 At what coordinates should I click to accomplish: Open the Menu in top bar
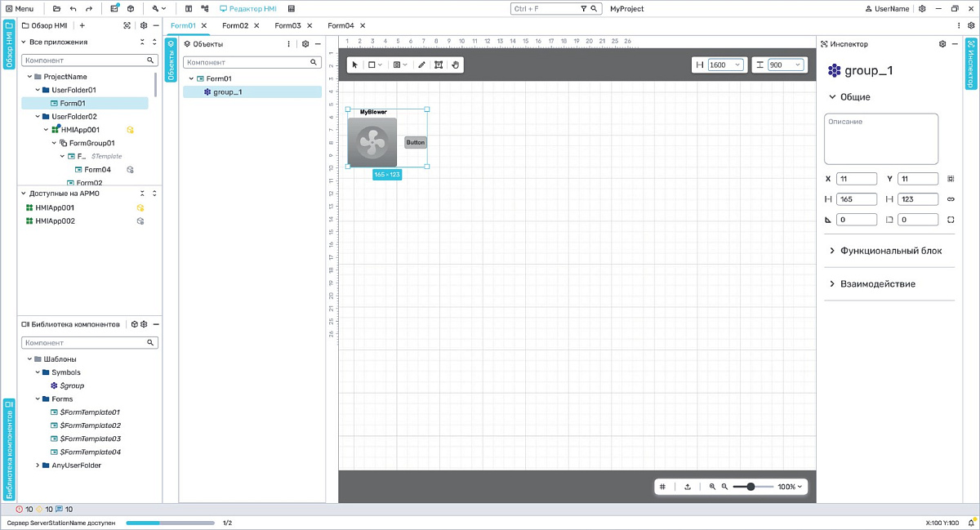pos(19,8)
